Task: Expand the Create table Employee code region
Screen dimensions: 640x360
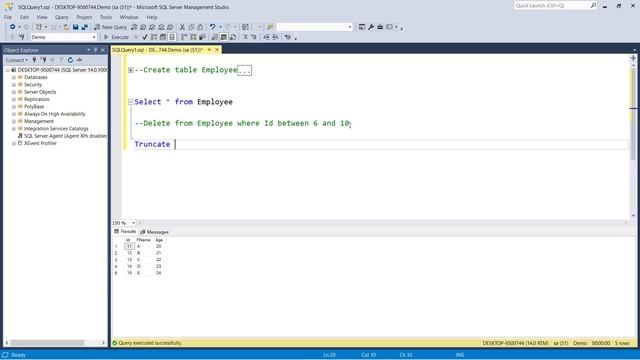Action: click(131, 70)
